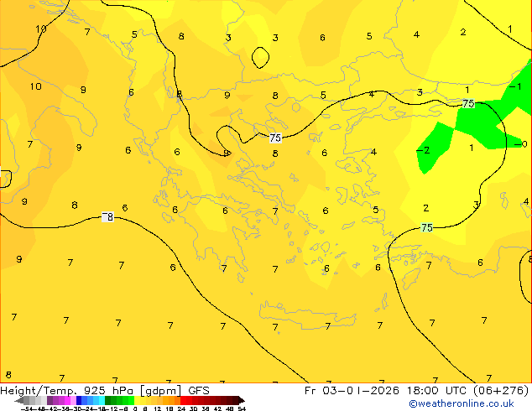
Task: Pick the dark blue swatch in the legend
Action: 79,400
